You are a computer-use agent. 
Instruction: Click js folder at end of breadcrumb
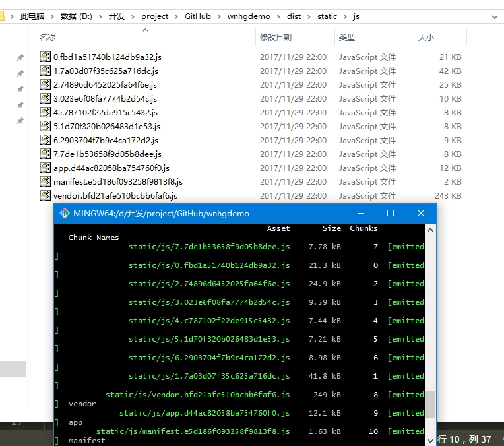(x=356, y=16)
